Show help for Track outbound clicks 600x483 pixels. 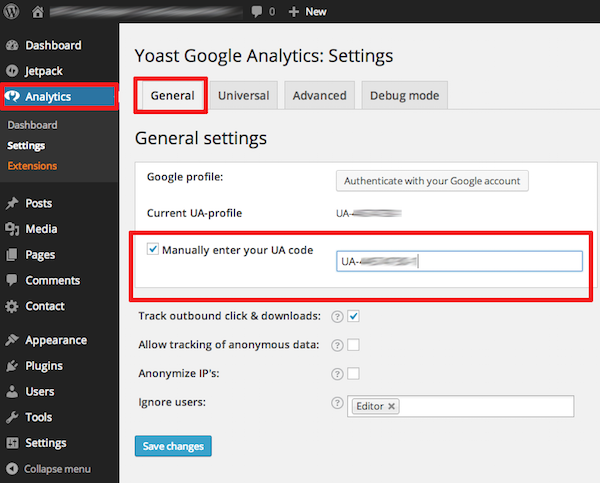point(337,317)
